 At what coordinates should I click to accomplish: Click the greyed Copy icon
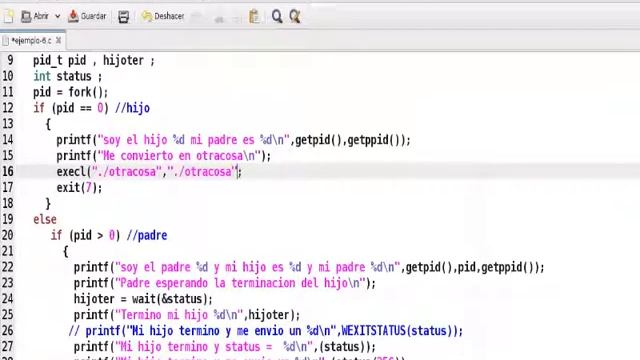236,18
